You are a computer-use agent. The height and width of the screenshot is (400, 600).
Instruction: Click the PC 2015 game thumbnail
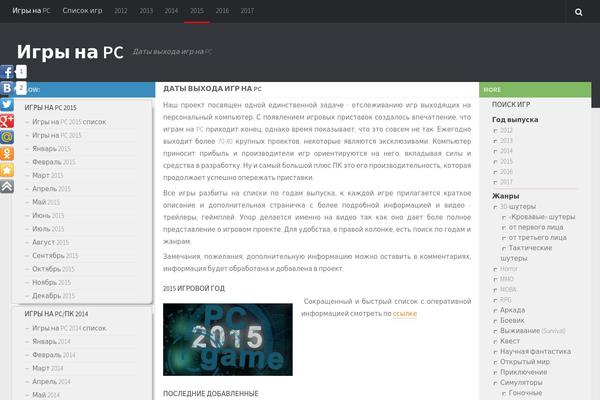228,340
